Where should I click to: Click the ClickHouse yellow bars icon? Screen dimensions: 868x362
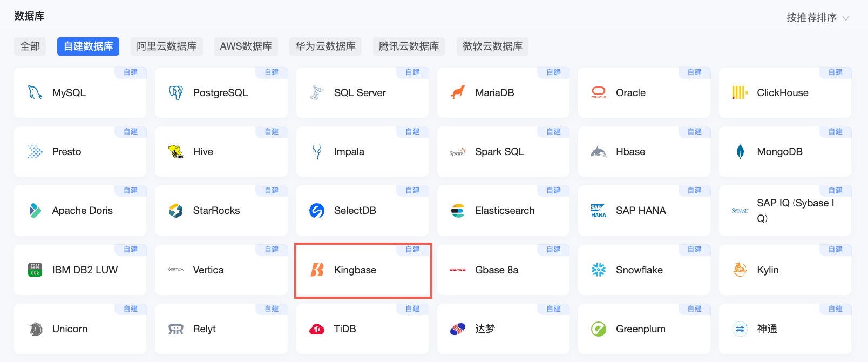tap(740, 92)
